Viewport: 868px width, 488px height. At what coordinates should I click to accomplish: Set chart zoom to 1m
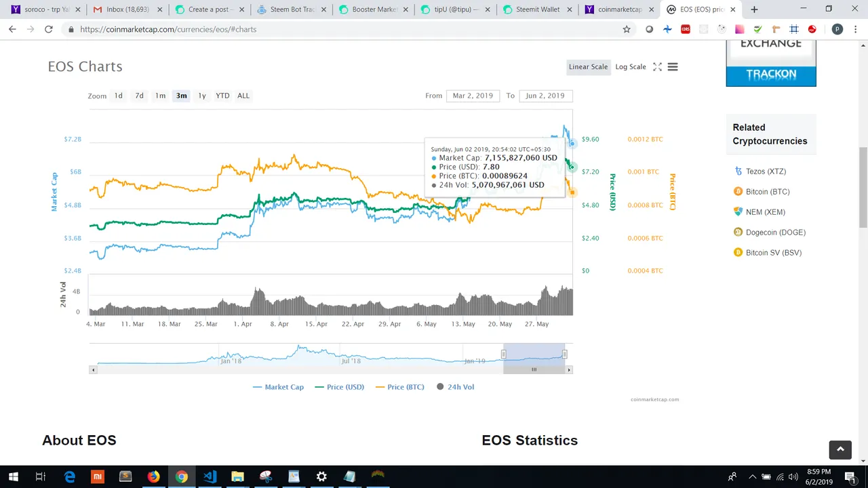tap(160, 96)
